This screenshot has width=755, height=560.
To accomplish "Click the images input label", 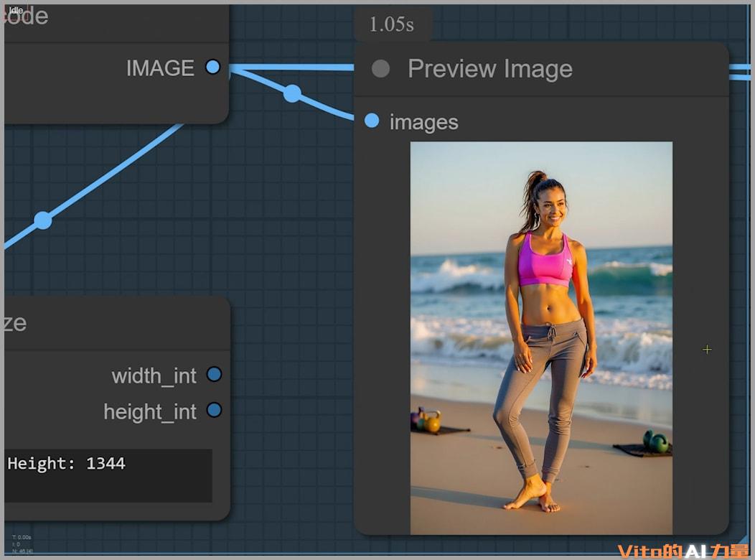I will click(x=423, y=122).
